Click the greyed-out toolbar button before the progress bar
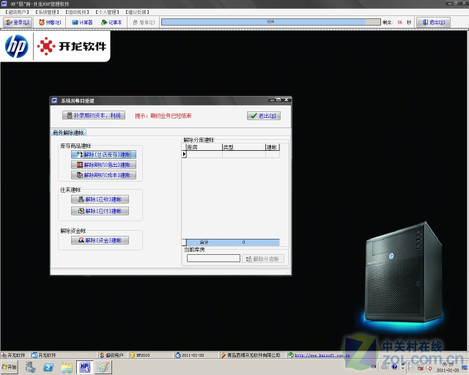Image resolution: width=469 pixels, height=375 pixels. pyautogui.click(x=144, y=22)
